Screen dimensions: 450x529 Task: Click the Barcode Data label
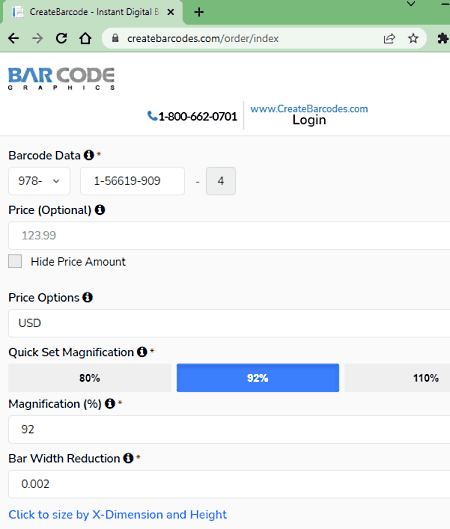(45, 156)
